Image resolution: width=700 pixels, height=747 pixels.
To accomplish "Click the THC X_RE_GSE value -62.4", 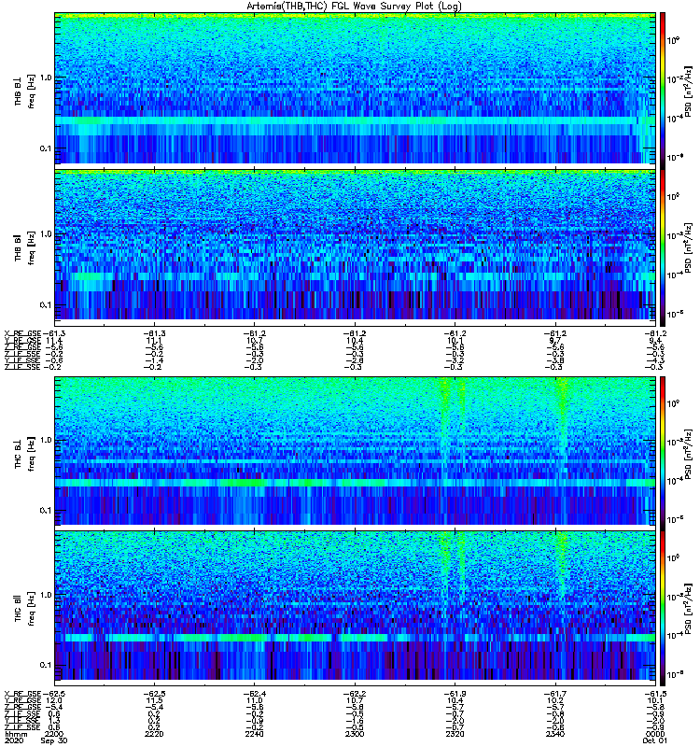I will tap(253, 694).
